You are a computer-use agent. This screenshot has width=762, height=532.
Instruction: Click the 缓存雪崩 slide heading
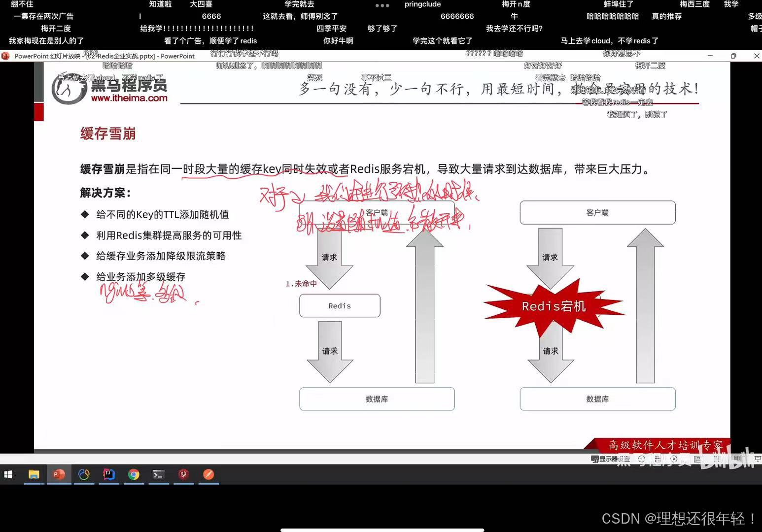(108, 133)
